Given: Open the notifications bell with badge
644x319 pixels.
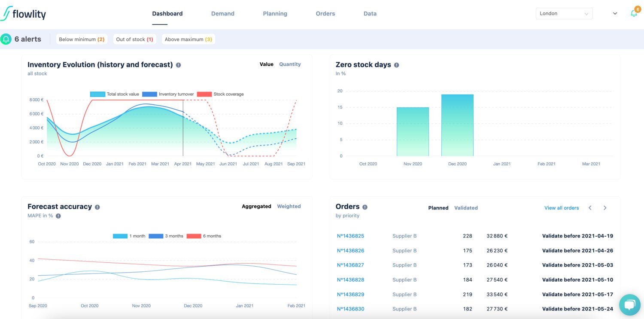Looking at the screenshot, I should tap(634, 13).
